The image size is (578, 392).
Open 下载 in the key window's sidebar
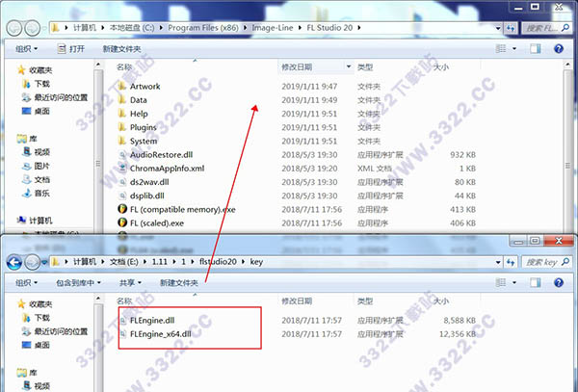point(37,318)
